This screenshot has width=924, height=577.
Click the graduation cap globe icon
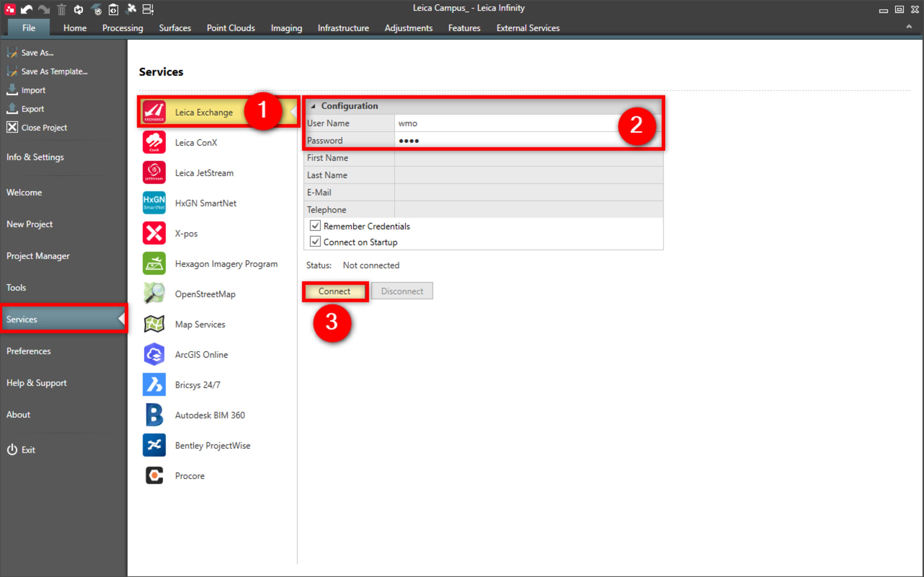[96, 9]
